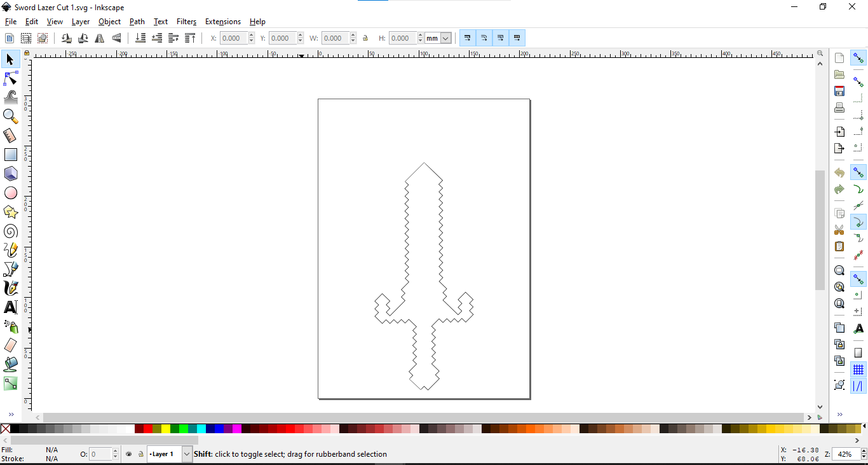This screenshot has height=465, width=868.
Task: Select the Spiral tool
Action: 10,231
